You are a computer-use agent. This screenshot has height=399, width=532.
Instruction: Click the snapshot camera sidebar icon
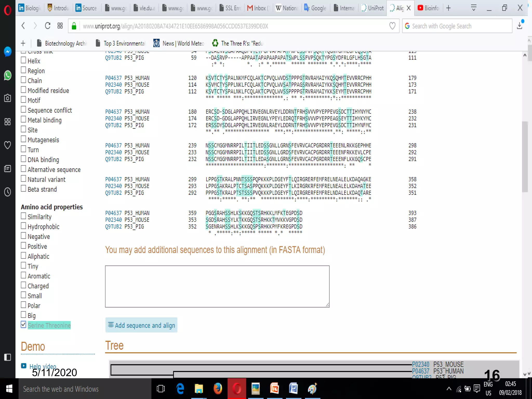coord(8,98)
